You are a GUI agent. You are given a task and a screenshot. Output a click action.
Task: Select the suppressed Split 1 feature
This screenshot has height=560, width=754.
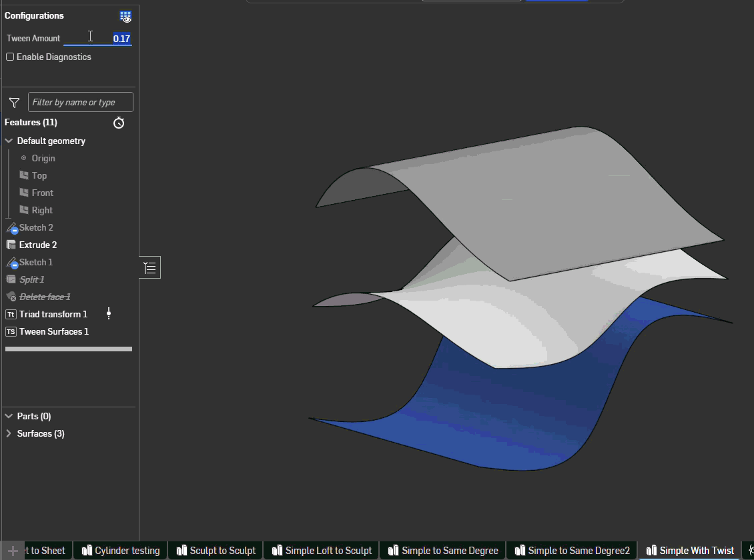click(x=31, y=279)
